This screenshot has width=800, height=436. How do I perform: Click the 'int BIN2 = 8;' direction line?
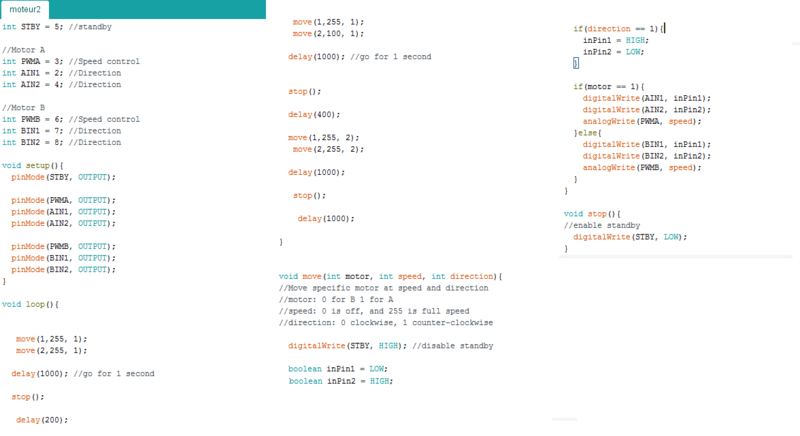click(61, 142)
